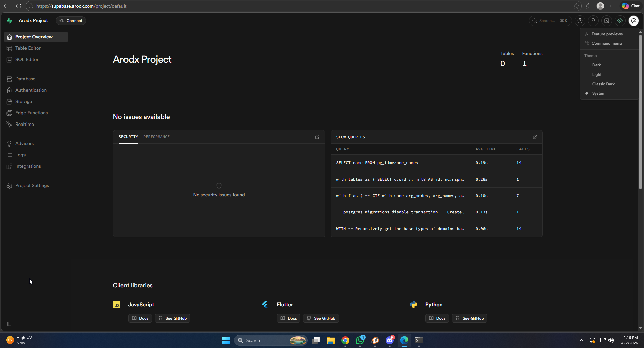This screenshot has height=348, width=644.
Task: Open Table Editor in sidebar
Action: 28,48
